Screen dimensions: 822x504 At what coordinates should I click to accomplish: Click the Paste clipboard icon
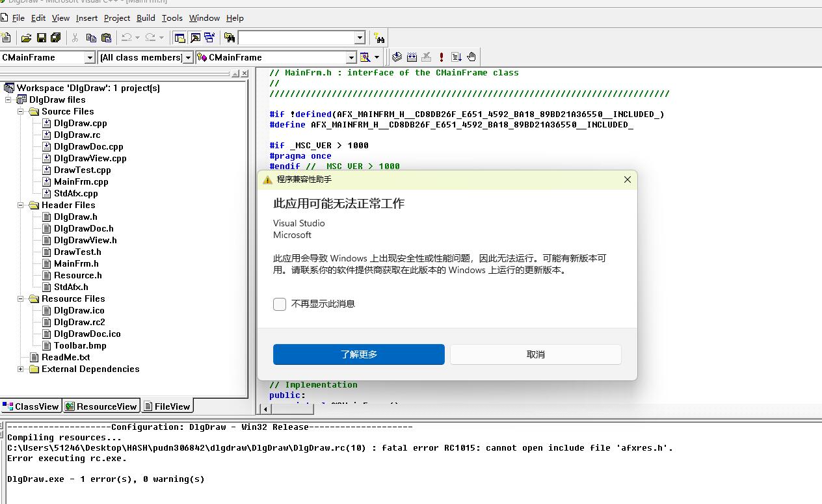[x=106, y=38]
